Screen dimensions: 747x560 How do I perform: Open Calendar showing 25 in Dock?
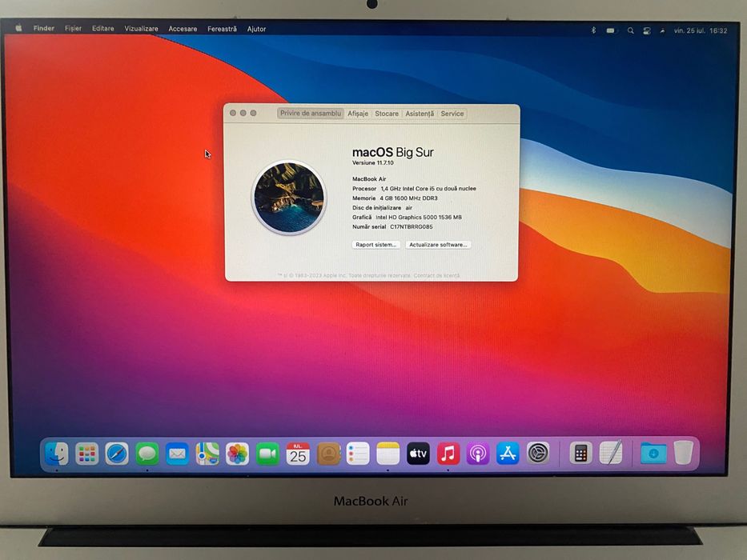pyautogui.click(x=298, y=454)
